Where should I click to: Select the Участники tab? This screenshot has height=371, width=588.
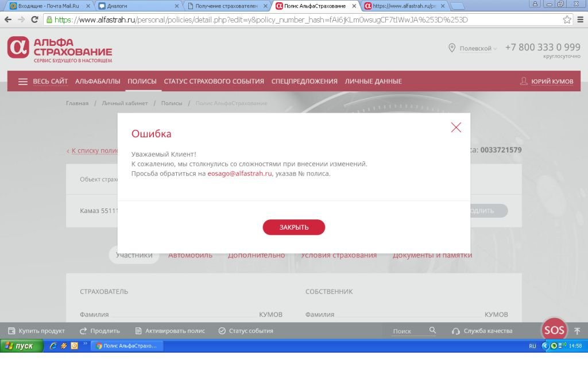[x=134, y=255]
